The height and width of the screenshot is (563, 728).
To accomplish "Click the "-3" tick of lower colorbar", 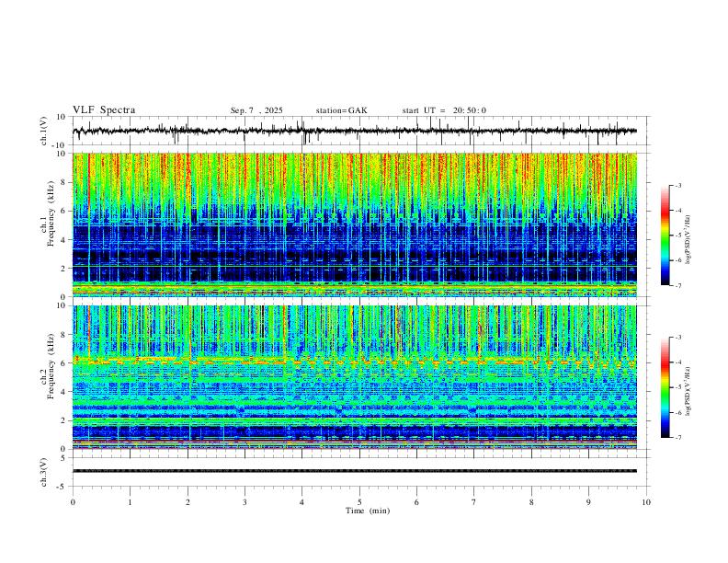I will pos(677,338).
